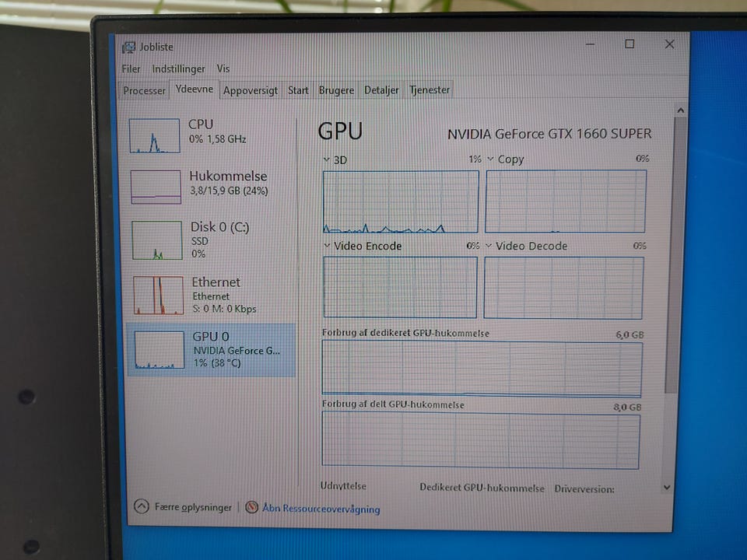The width and height of the screenshot is (747, 560).
Task: Click the Disk 0 SSD label
Action: (200, 241)
